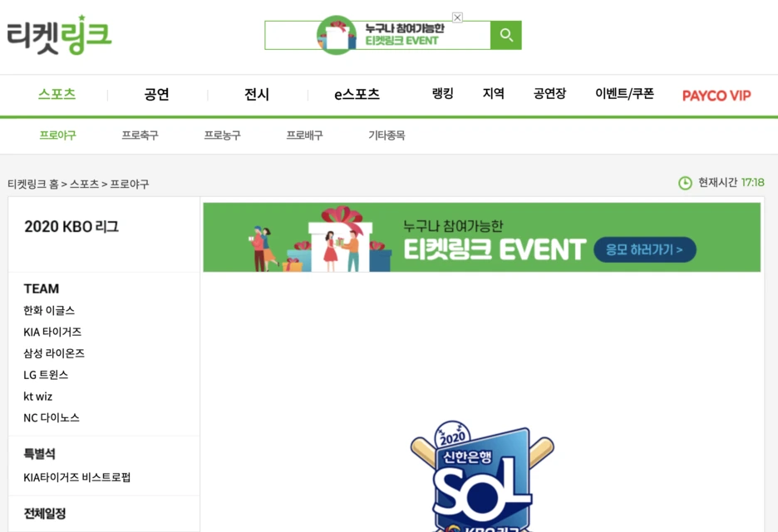Open KIA타이거즈 비스트로펍 special seat link
The height and width of the screenshot is (532, 778).
[x=77, y=477]
